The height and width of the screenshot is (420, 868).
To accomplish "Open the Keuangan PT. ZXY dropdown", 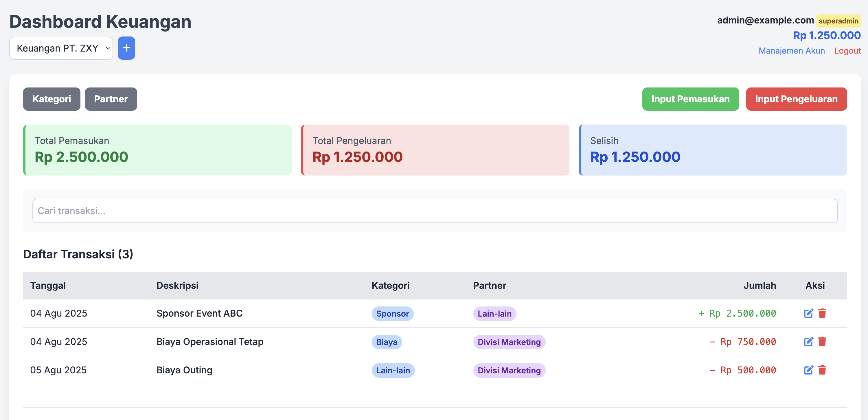I will click(x=61, y=48).
